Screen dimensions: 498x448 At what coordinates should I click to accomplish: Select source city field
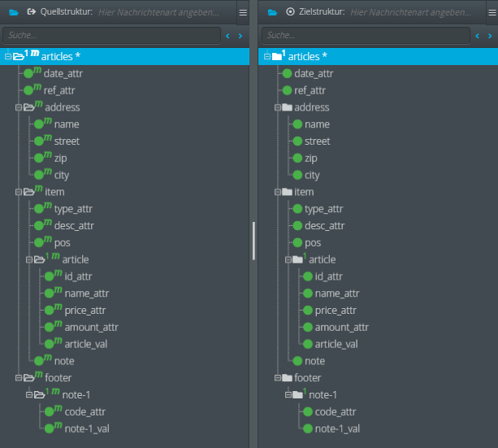pos(62,175)
